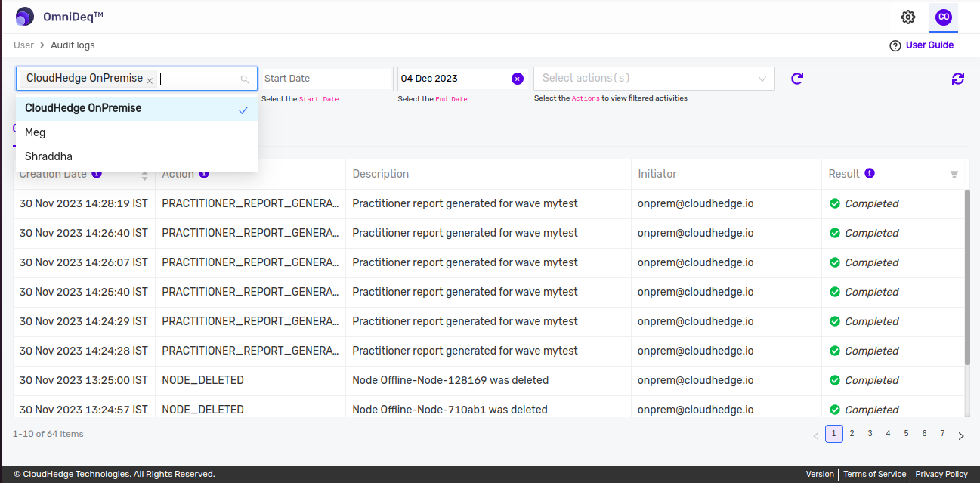Image resolution: width=980 pixels, height=483 pixels.
Task: Click the Start Date input field
Action: [x=326, y=79]
